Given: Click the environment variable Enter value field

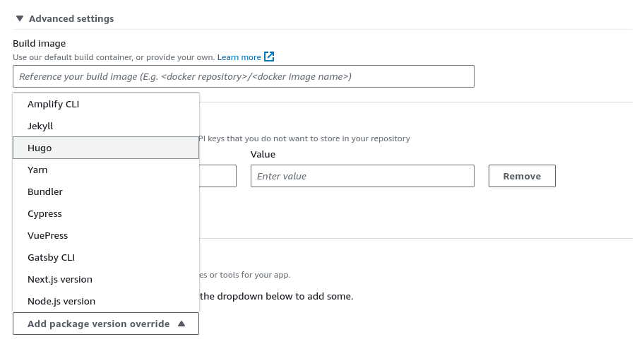Looking at the screenshot, I should click(362, 177).
